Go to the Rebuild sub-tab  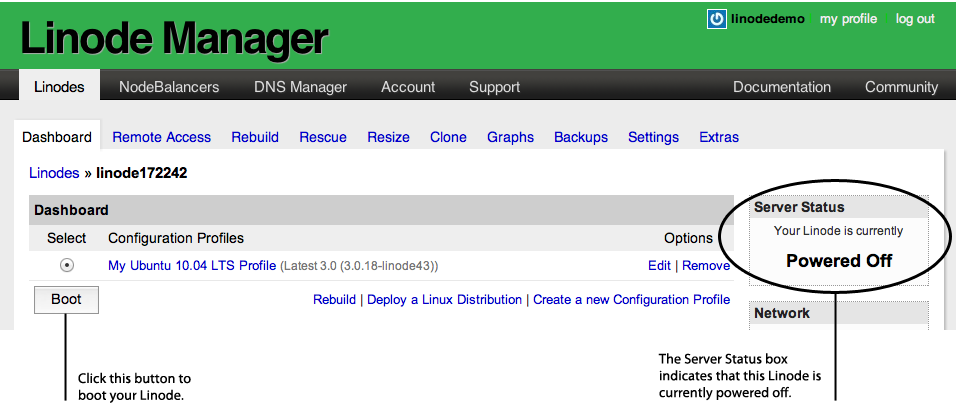click(255, 137)
